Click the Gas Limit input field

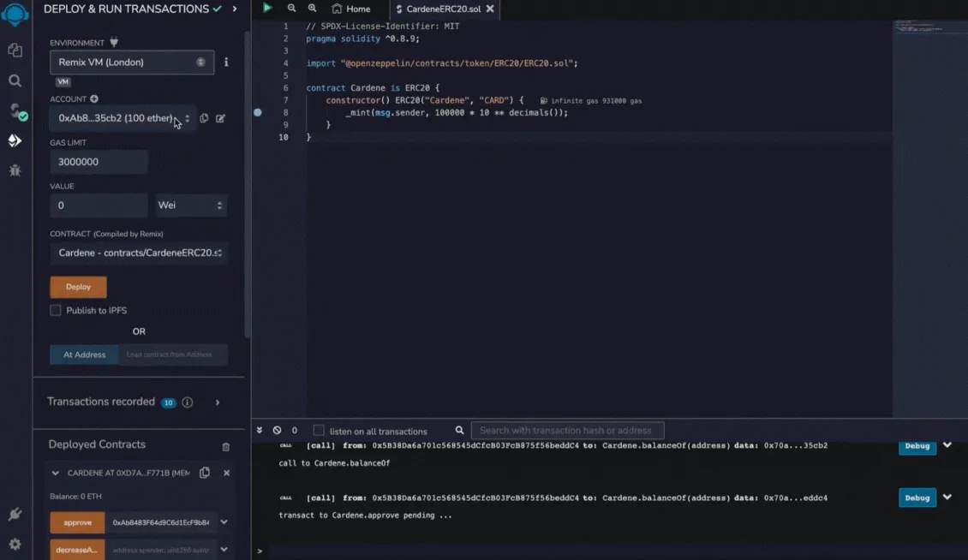pos(99,162)
